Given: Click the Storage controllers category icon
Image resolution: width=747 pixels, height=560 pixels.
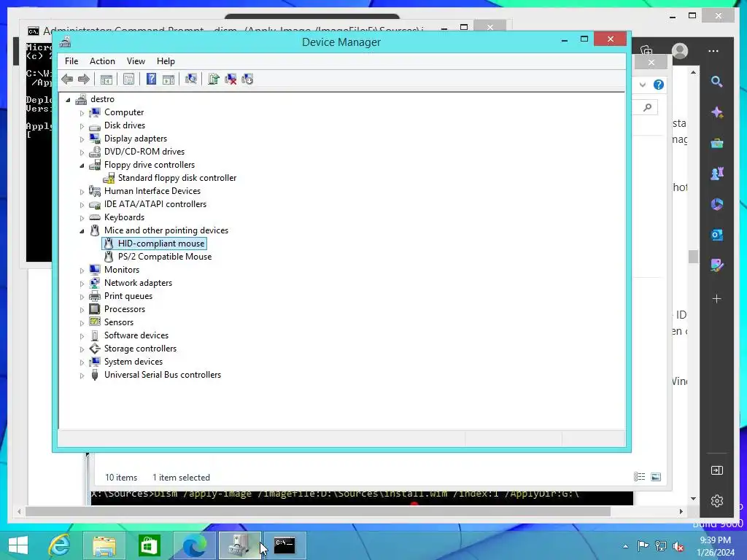Looking at the screenshot, I should pos(95,349).
